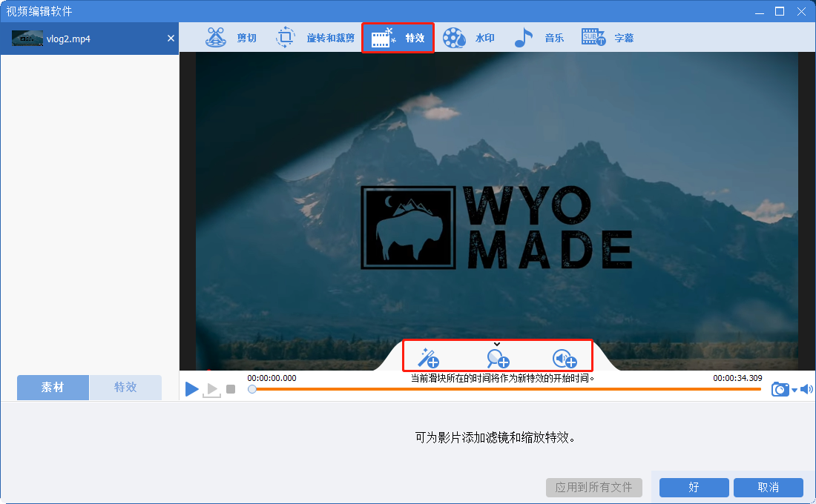Open snapshot options dropdown arrow
Image resolution: width=816 pixels, height=504 pixels.
(794, 390)
